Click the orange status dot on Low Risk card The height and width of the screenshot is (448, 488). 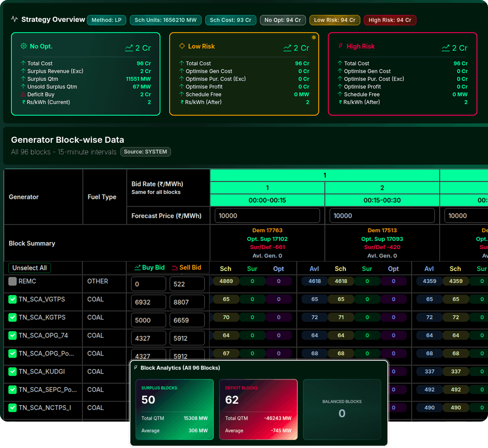pos(314,37)
